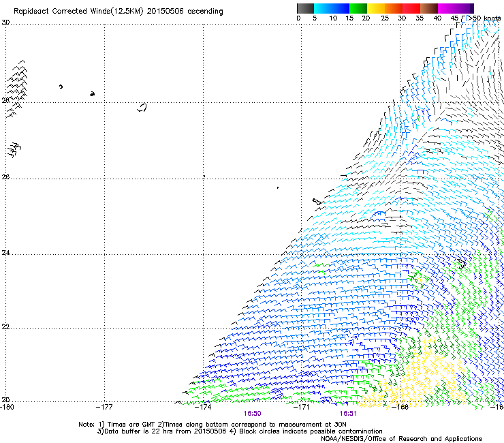504x443 pixels.
Task: Click the purple time stamp '16:51'
Action: [348, 414]
